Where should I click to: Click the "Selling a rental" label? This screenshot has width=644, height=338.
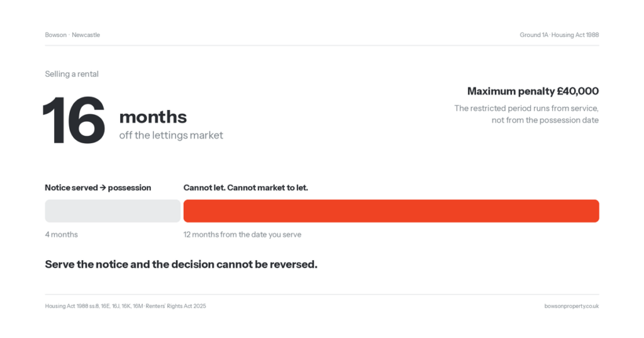[72, 74]
